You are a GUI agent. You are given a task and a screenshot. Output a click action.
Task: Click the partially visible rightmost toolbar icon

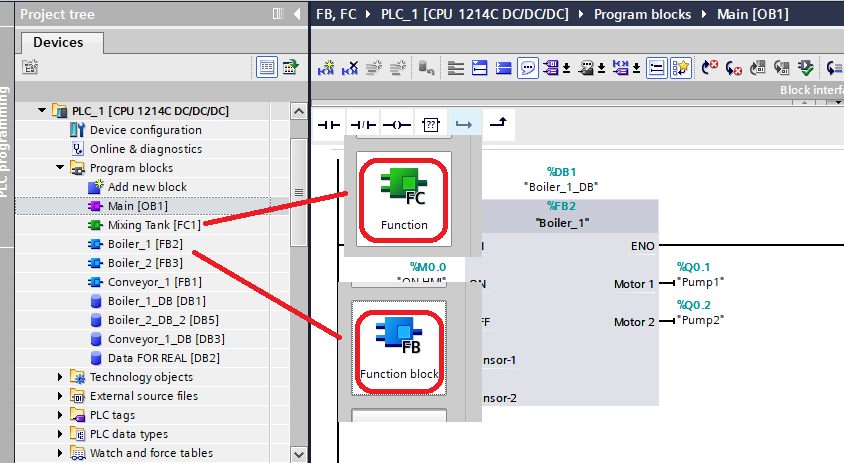tap(835, 68)
